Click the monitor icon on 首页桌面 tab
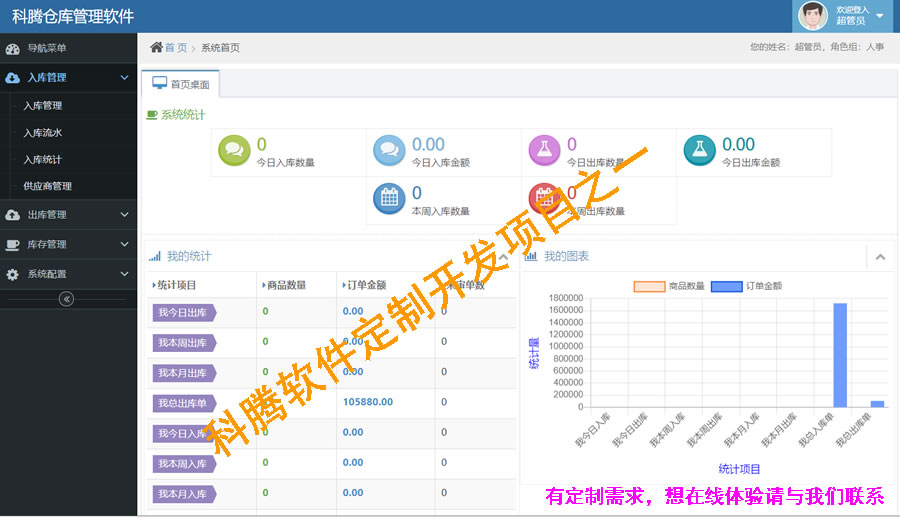This screenshot has height=520, width=900. [160, 84]
